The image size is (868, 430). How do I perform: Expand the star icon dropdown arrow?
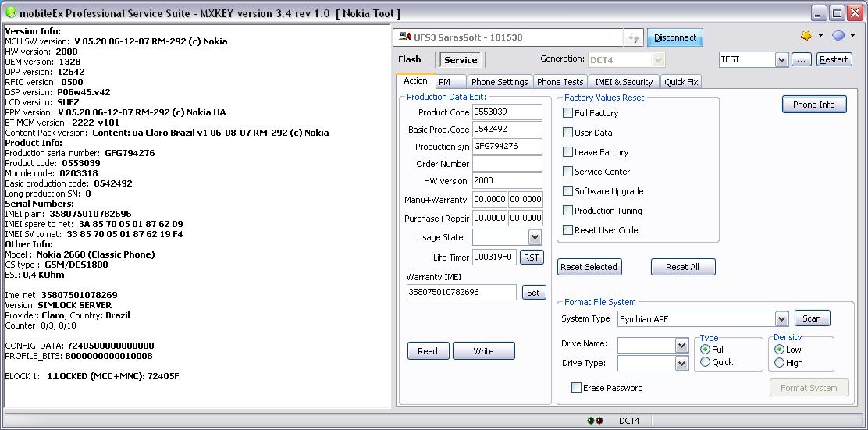coord(820,36)
